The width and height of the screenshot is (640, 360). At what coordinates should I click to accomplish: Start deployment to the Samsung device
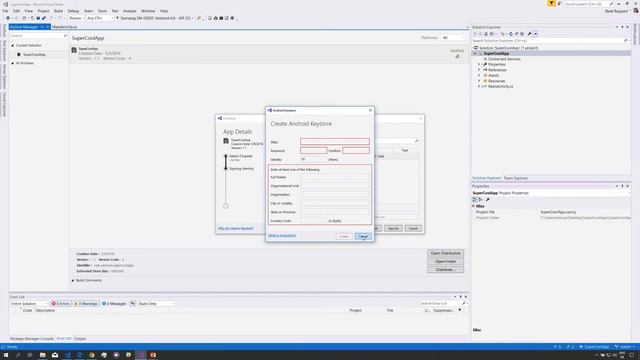155,18
